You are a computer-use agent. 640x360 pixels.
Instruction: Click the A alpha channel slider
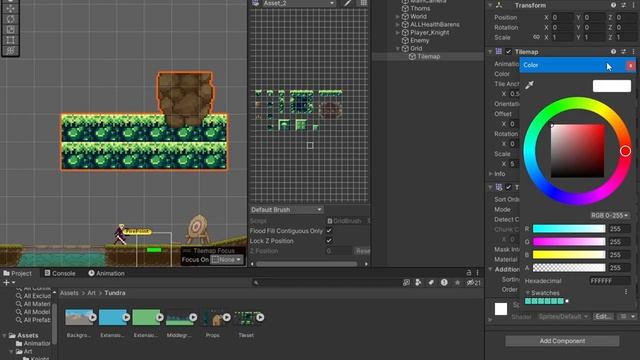point(569,268)
